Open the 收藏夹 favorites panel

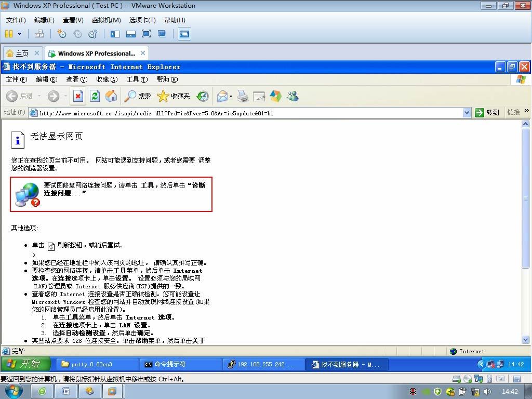174,96
